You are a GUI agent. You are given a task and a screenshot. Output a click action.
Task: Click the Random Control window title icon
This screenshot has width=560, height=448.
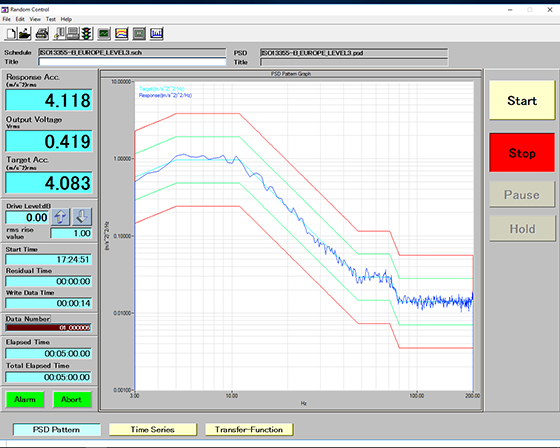pos(5,10)
